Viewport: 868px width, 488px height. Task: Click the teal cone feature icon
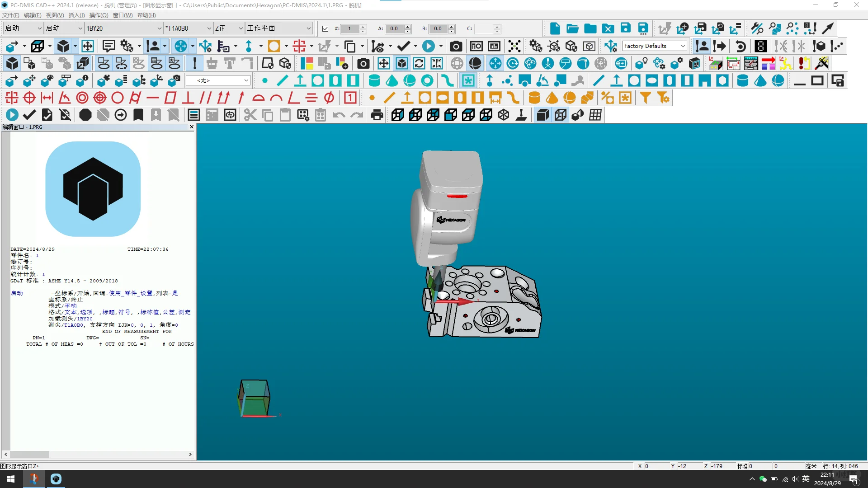[392, 81]
